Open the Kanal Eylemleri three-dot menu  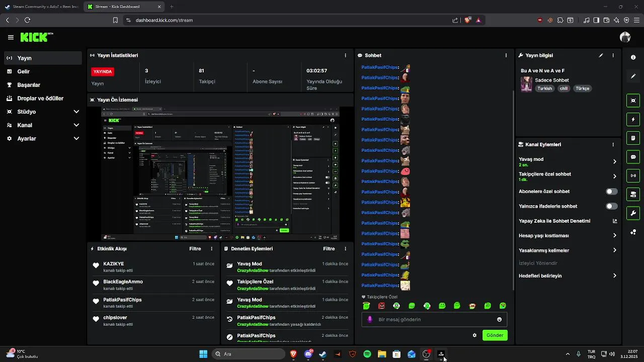[613, 145]
